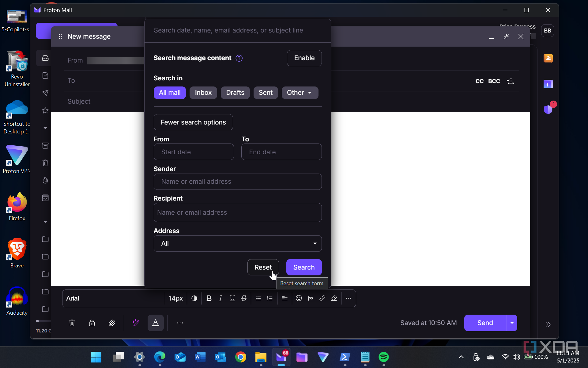Open the Arial font dropdown
The height and width of the screenshot is (368, 588).
(113, 298)
